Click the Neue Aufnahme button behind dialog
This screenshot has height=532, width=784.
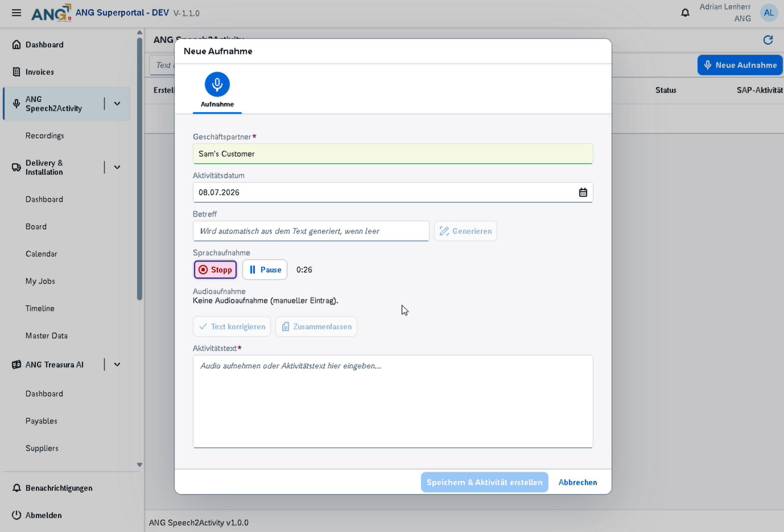click(x=739, y=65)
